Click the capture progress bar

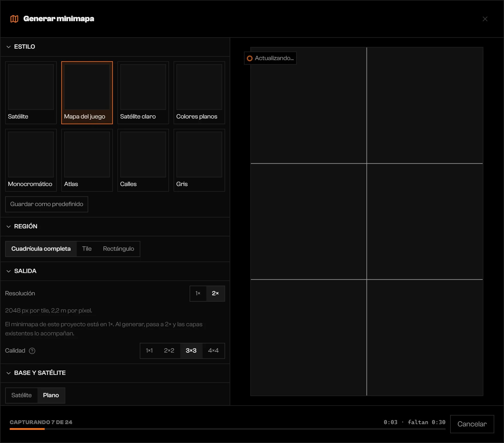tap(228, 429)
